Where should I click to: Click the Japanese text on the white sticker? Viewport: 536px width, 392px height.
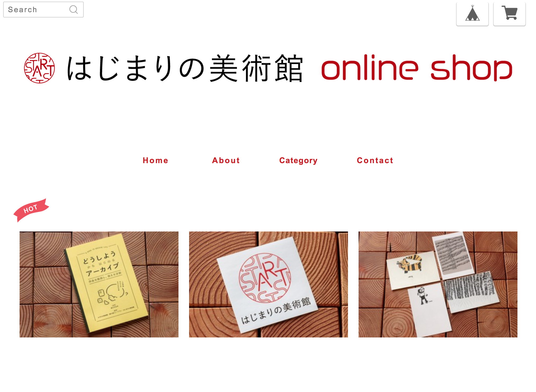point(276,310)
